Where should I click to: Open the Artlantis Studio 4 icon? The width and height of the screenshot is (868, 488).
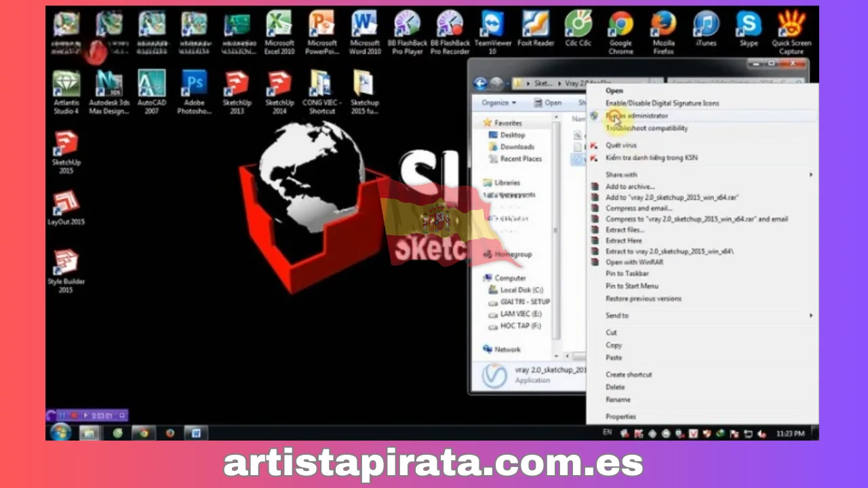point(66,92)
